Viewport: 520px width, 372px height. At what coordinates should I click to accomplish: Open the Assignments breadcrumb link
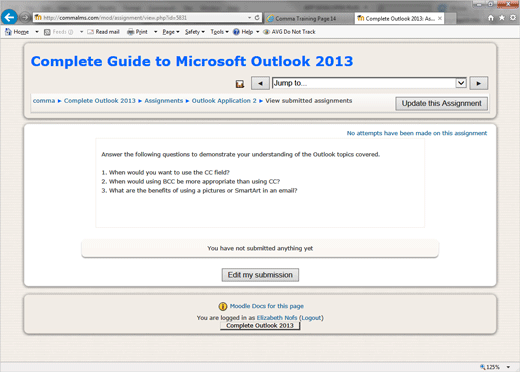coord(164,101)
